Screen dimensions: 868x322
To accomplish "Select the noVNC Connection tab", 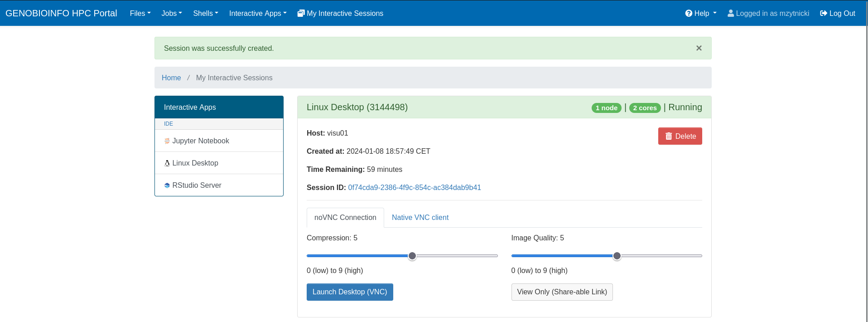I will point(345,218).
